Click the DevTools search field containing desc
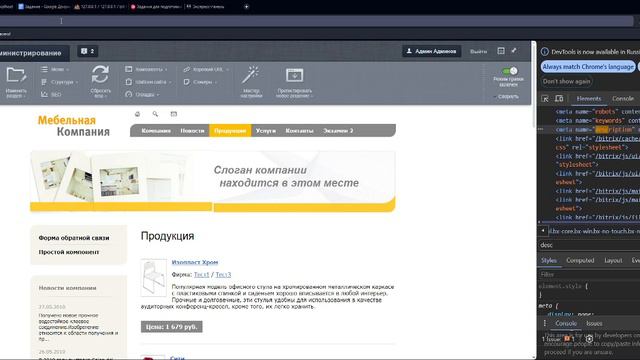Screen dimensions: 640x360 click(589, 245)
